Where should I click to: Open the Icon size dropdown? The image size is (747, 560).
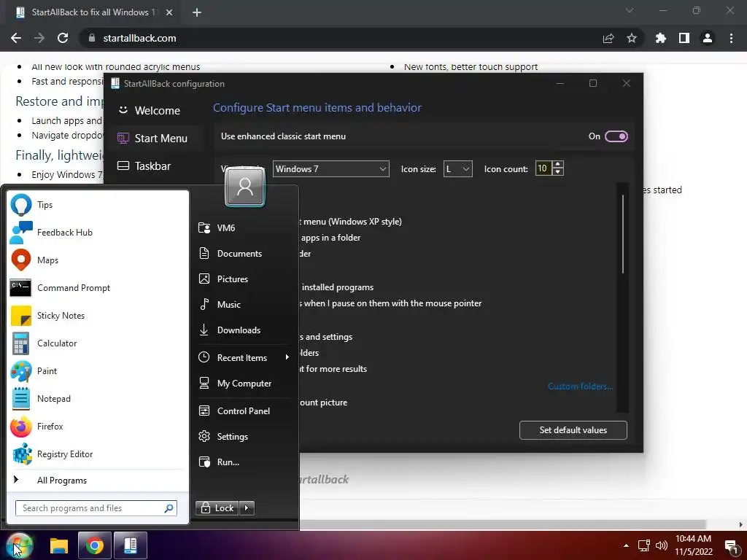(458, 169)
